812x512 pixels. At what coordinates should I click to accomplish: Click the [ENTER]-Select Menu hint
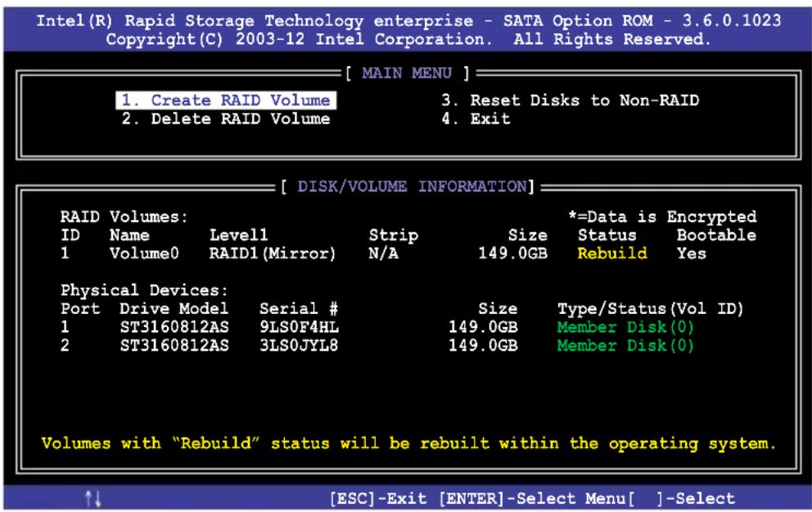pyautogui.click(x=532, y=499)
